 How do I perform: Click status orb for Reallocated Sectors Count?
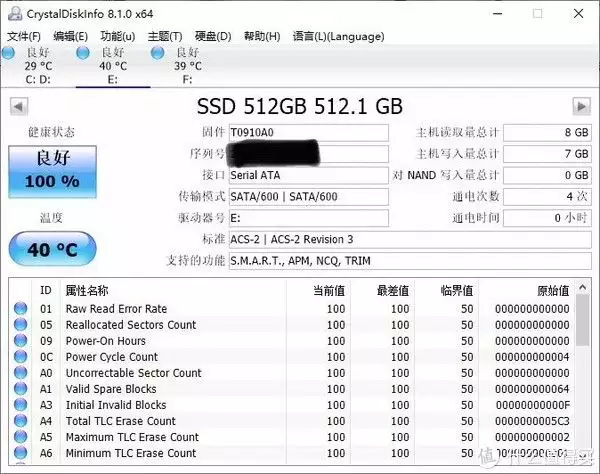[x=21, y=324]
